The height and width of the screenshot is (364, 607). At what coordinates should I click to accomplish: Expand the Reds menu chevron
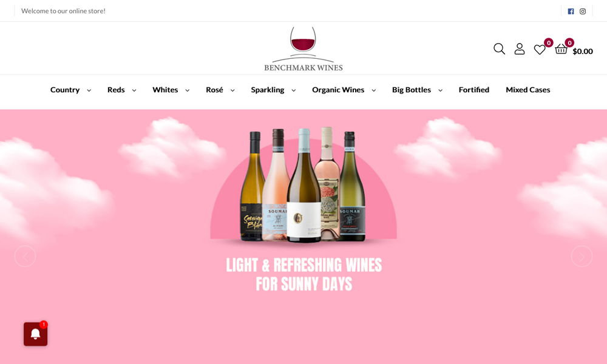pyautogui.click(x=134, y=90)
